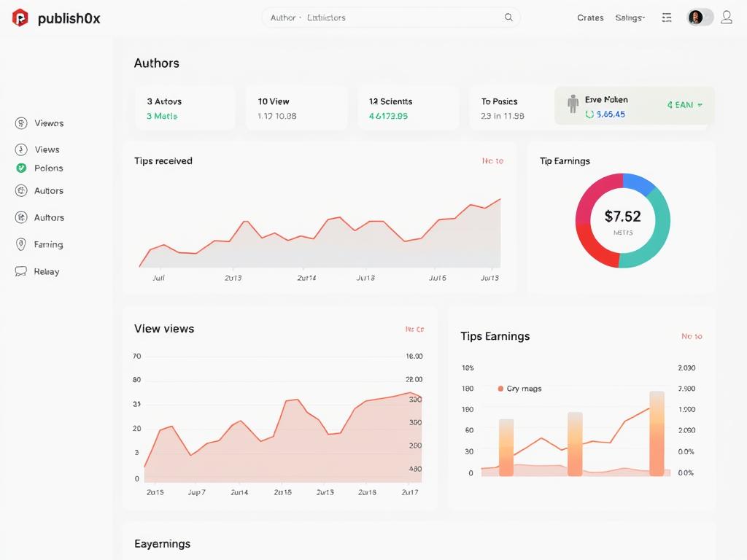
Task: Click the filter link on View views chart
Action: coord(414,330)
